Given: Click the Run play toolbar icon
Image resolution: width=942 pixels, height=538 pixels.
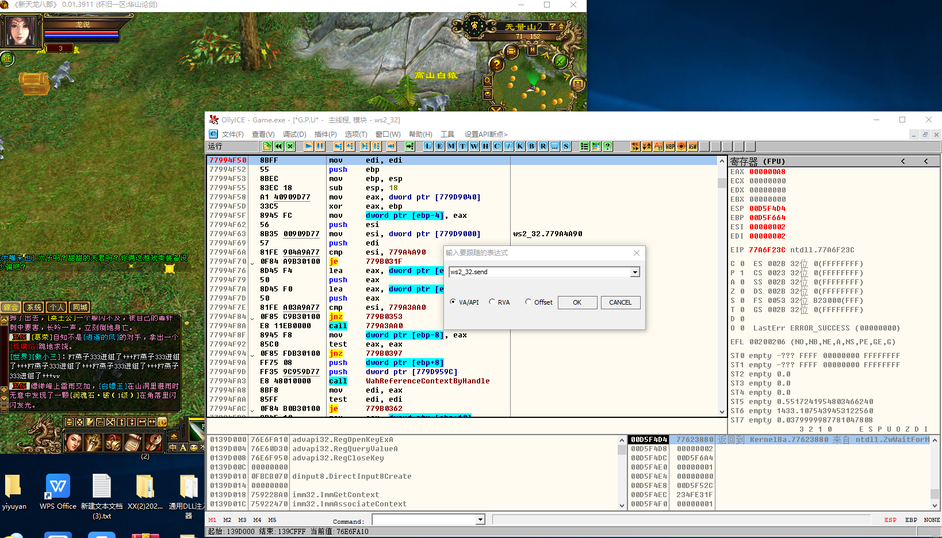Looking at the screenshot, I should pos(308,146).
